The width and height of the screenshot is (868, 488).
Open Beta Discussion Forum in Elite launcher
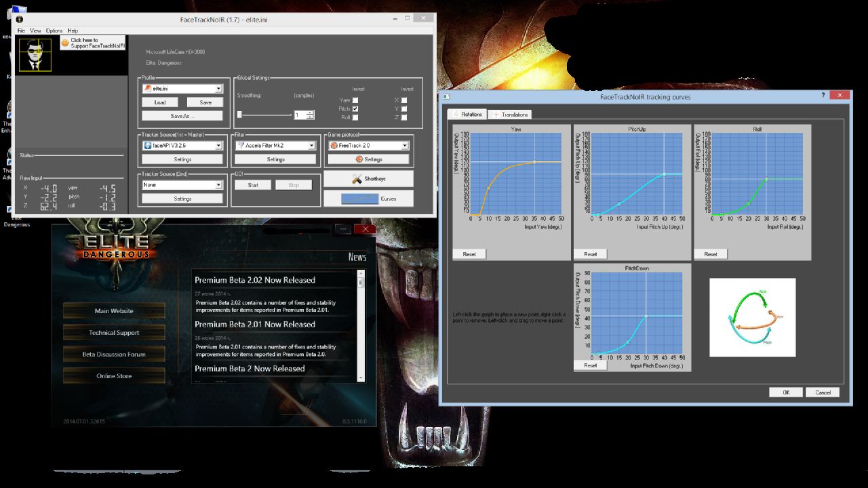[x=114, y=354]
